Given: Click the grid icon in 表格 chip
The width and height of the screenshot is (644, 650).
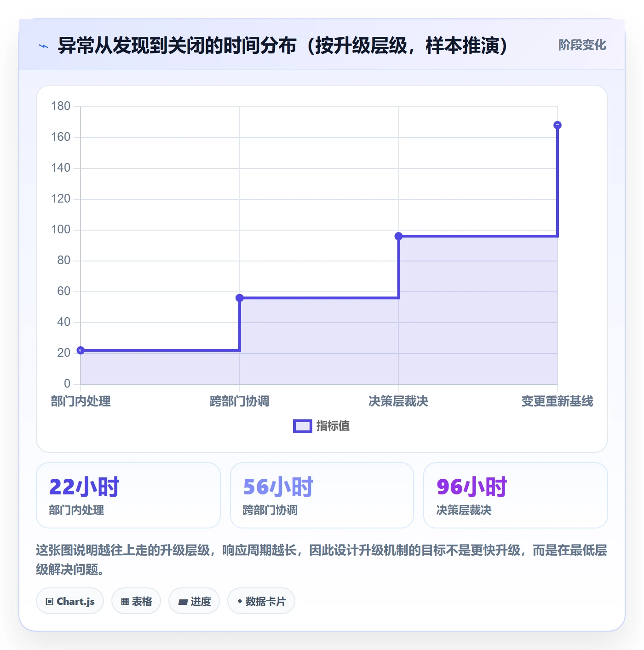Looking at the screenshot, I should click(x=125, y=601).
